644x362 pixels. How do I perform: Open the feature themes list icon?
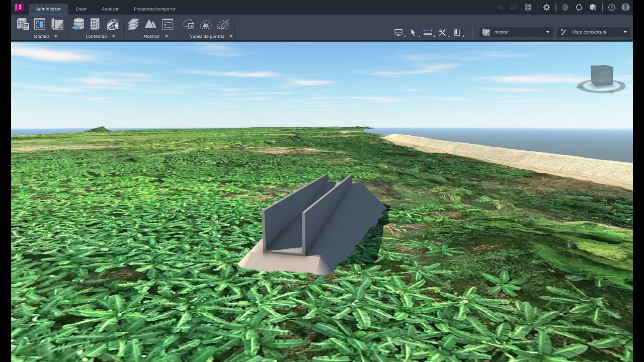168,24
